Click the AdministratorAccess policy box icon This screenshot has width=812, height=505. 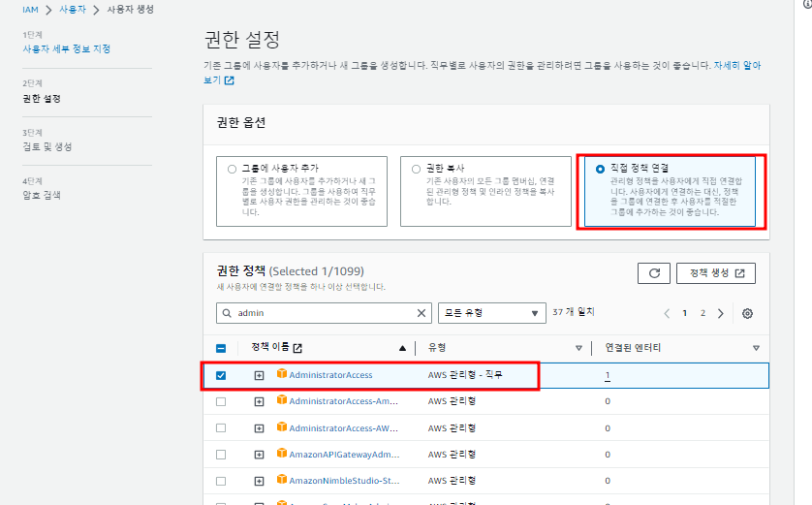click(282, 373)
